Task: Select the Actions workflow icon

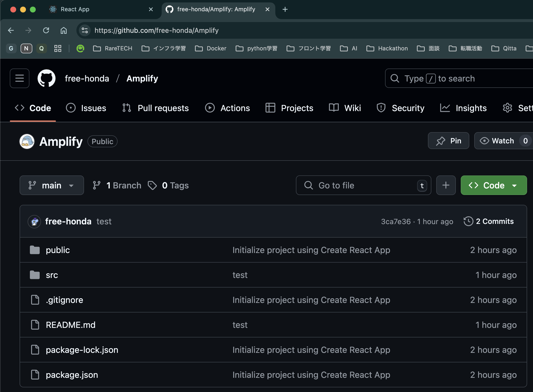Action: 210,108
